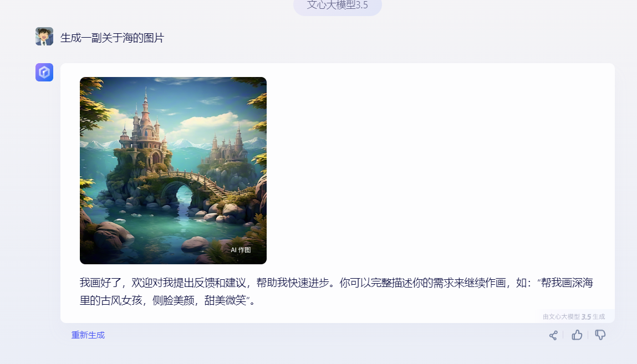637x364 pixels.
Task: Click 重新生成 to regenerate the answer
Action: [x=88, y=335]
